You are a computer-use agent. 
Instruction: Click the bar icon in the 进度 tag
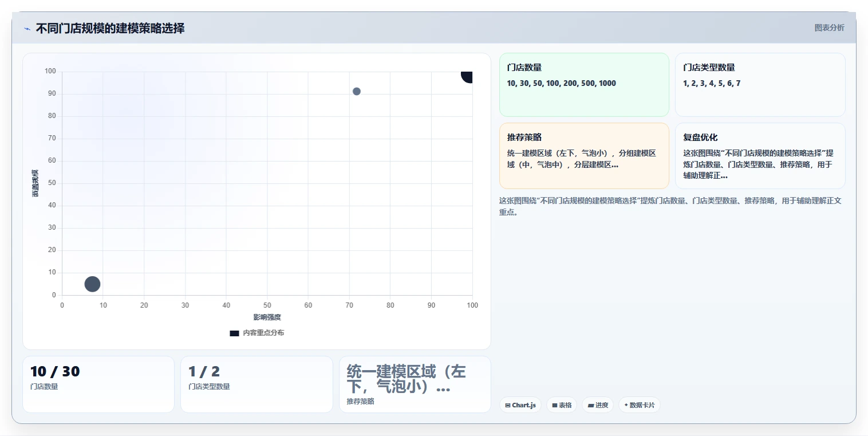[x=591, y=405]
